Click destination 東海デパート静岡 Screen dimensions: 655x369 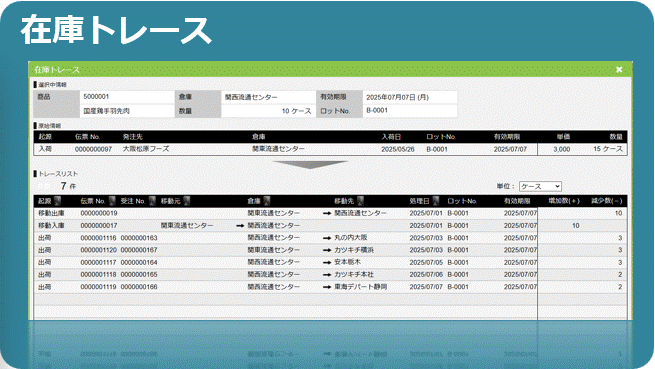point(361,287)
